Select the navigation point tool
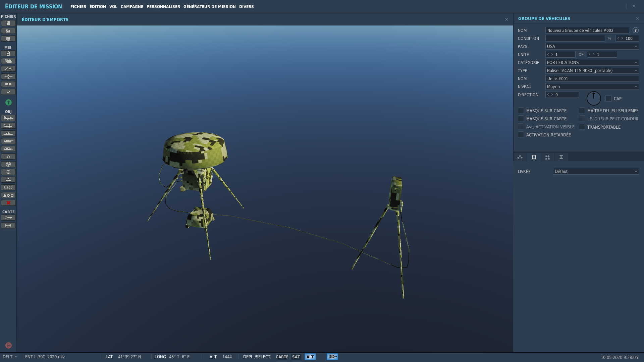644x362 pixels. pyautogui.click(x=8, y=157)
